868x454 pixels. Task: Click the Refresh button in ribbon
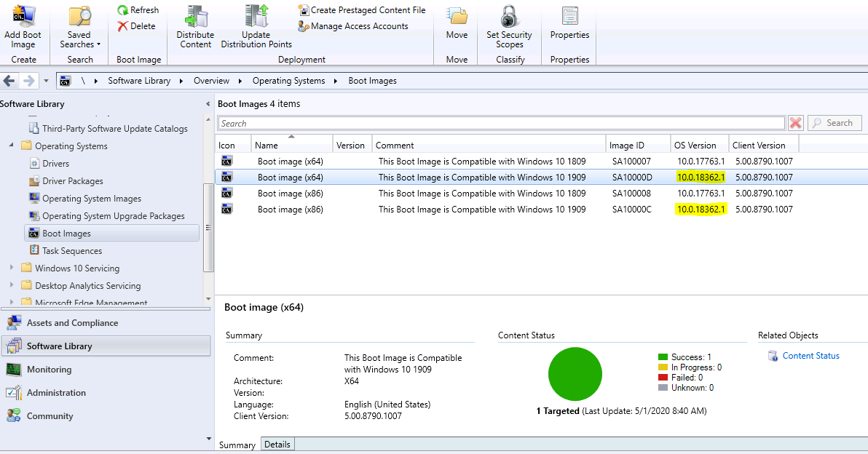pyautogui.click(x=138, y=10)
